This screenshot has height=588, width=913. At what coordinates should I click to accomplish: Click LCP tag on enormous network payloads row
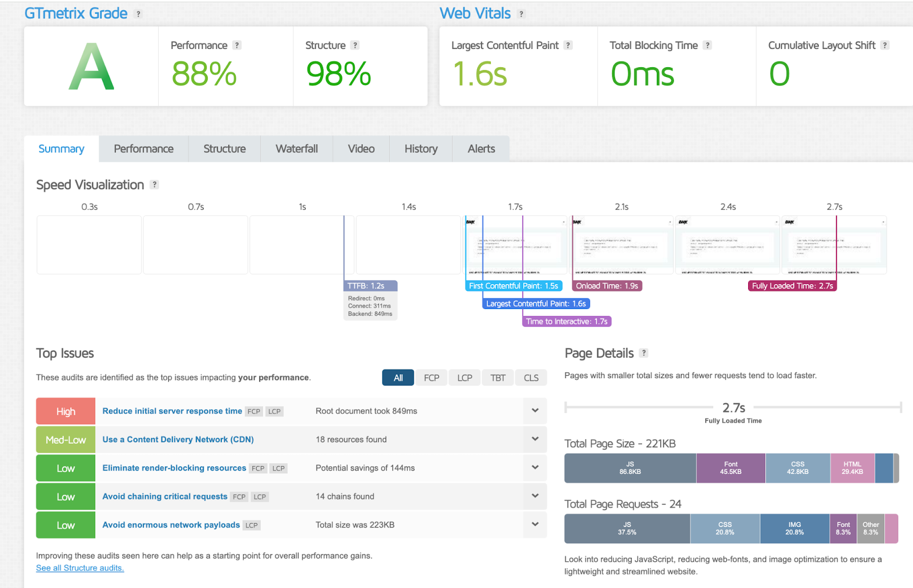pyautogui.click(x=252, y=525)
